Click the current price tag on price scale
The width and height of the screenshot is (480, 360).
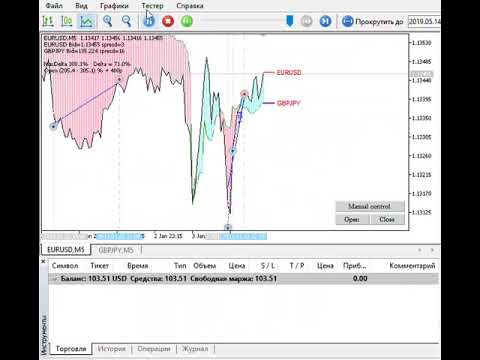click(x=422, y=74)
